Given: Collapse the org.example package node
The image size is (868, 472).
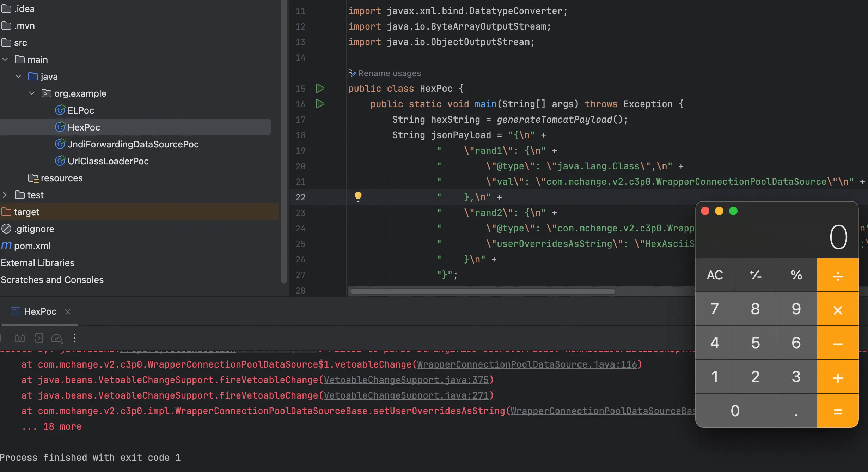Looking at the screenshot, I should coord(32,93).
